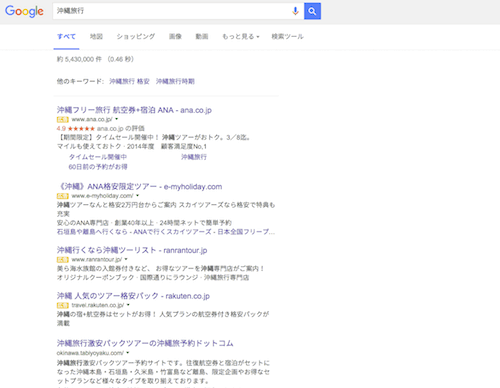Click URL text www.e-myholiday.com/
This screenshot has height=388, width=500.
tap(102, 196)
